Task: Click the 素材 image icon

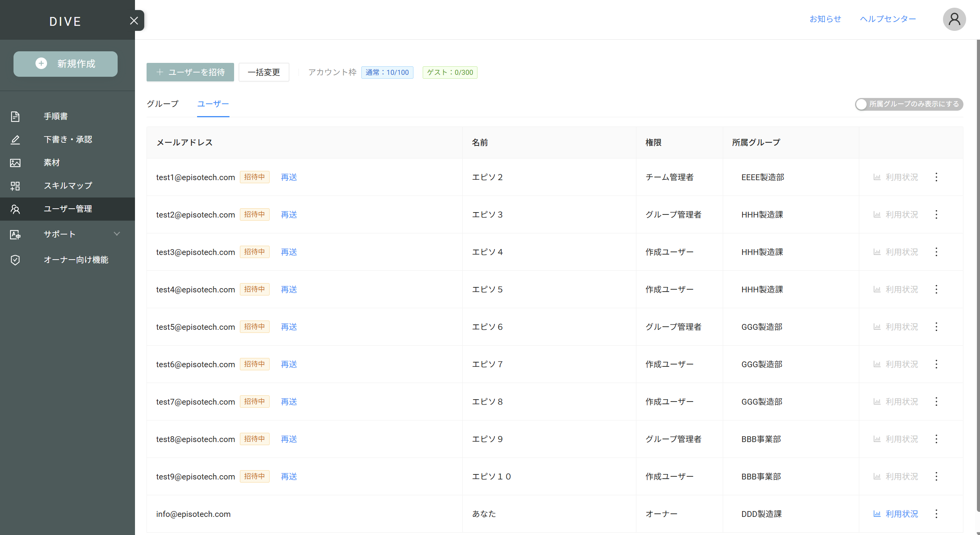Action: (15, 163)
